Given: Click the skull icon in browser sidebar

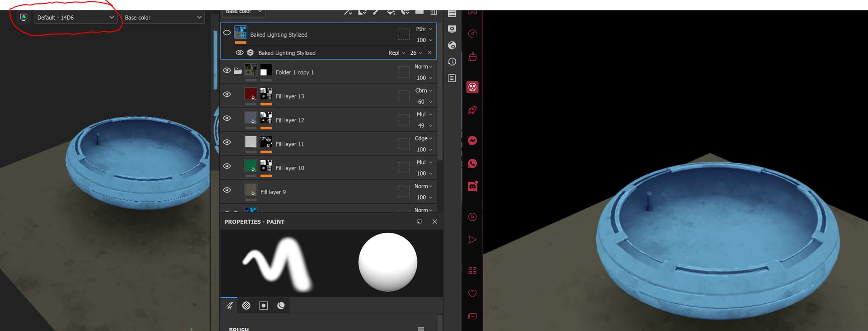Looking at the screenshot, I should [x=472, y=87].
